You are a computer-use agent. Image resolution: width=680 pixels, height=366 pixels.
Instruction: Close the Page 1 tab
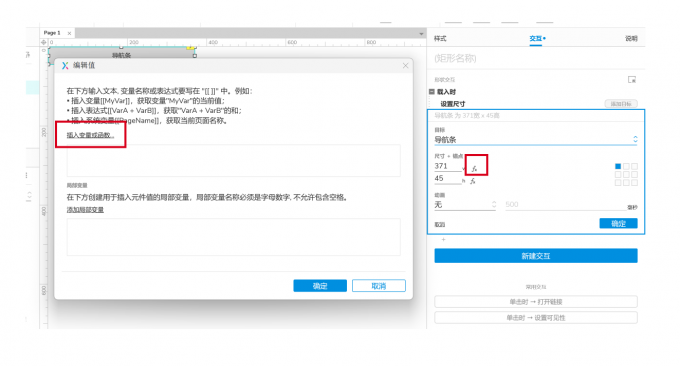[69, 33]
